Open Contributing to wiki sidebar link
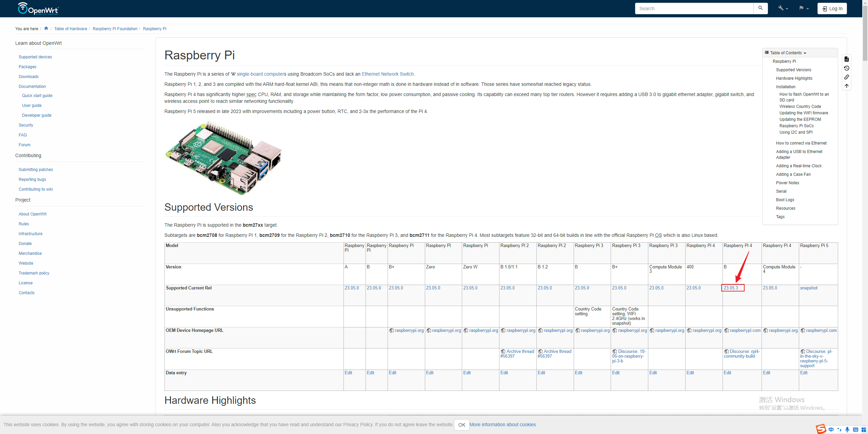This screenshot has height=434, width=868. tap(36, 189)
